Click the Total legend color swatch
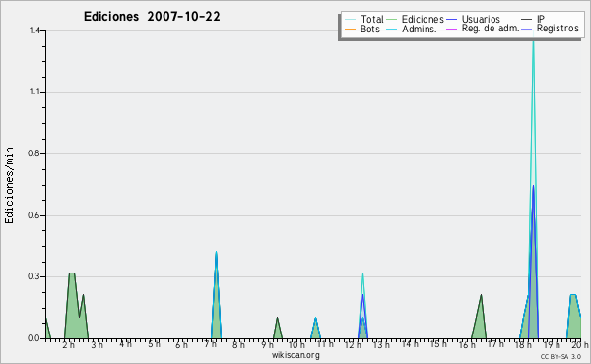This screenshot has height=364, width=591. click(350, 20)
